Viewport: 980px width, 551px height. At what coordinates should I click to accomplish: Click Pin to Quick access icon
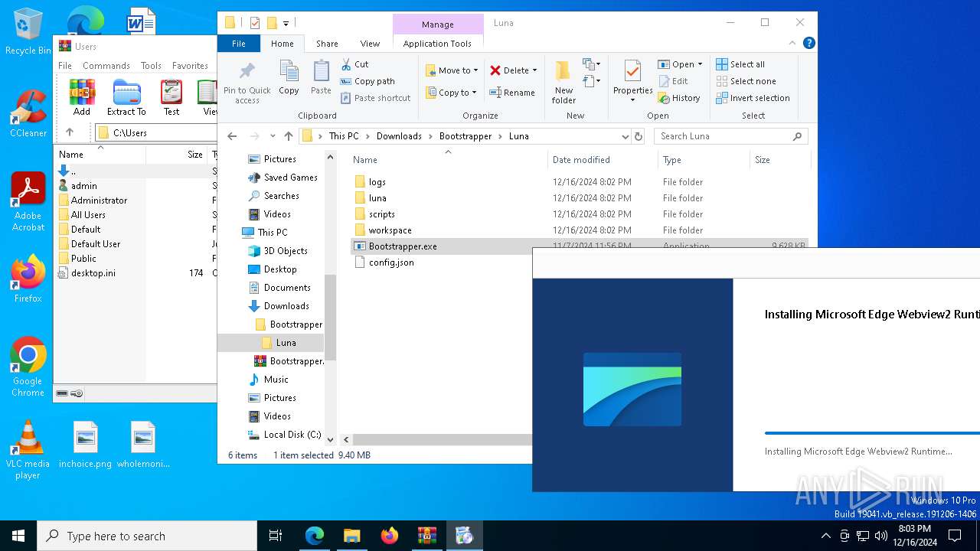pyautogui.click(x=247, y=83)
